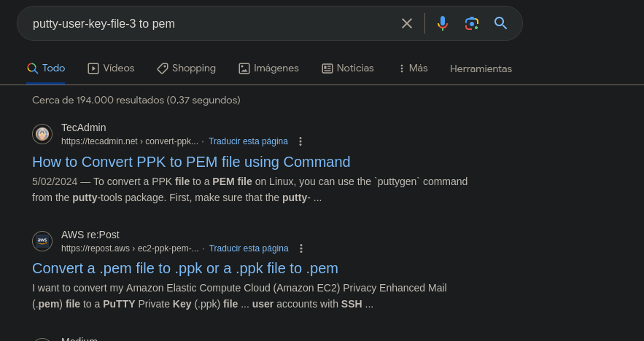This screenshot has width=644, height=341.
Task: Open the three-dot menu for TecAdmin result
Action: click(x=300, y=141)
